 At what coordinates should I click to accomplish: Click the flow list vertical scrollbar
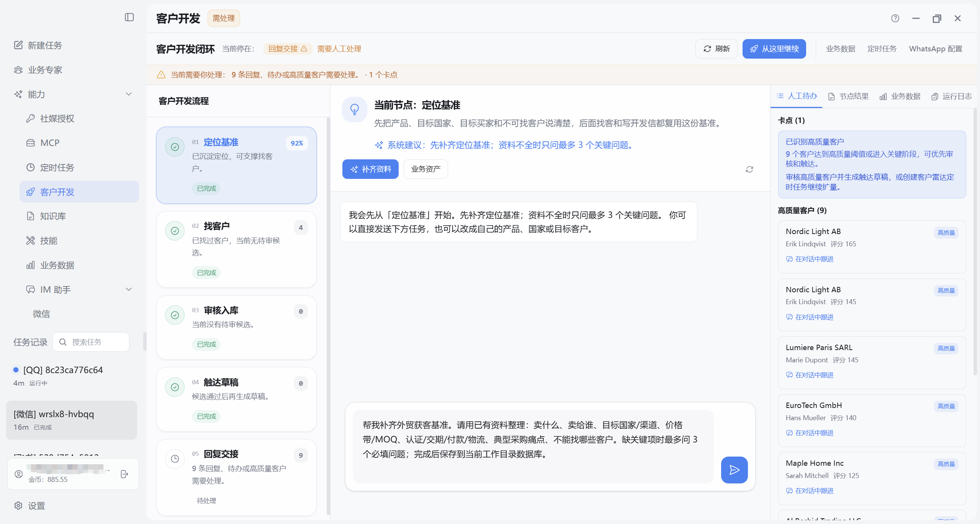coord(328,316)
